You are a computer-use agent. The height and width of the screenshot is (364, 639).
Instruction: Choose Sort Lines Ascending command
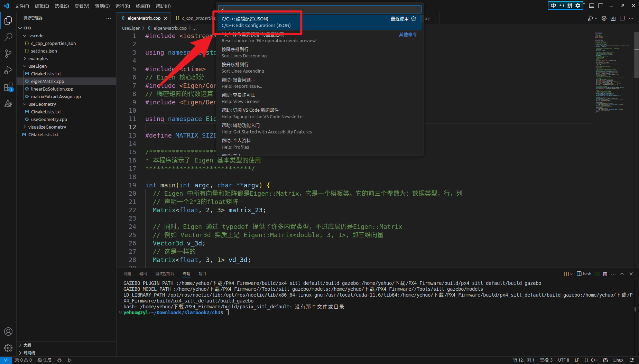(x=320, y=68)
